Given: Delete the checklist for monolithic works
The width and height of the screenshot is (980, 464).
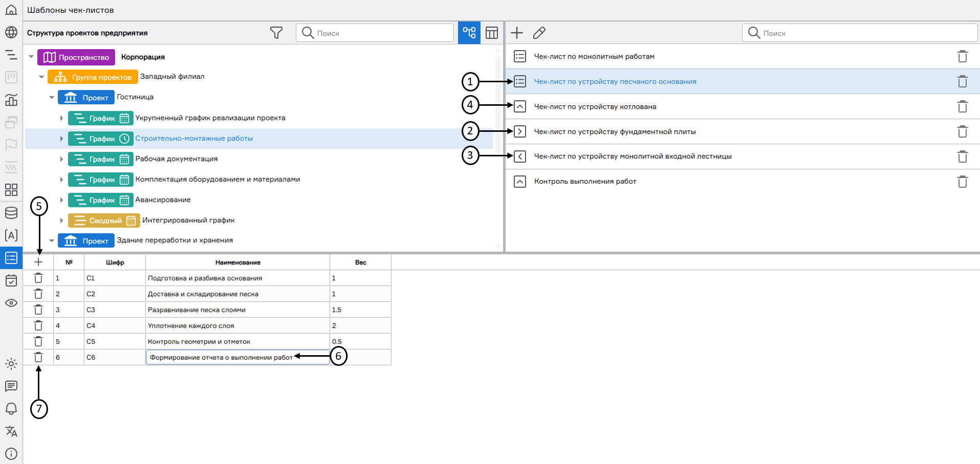Looking at the screenshot, I should 962,57.
